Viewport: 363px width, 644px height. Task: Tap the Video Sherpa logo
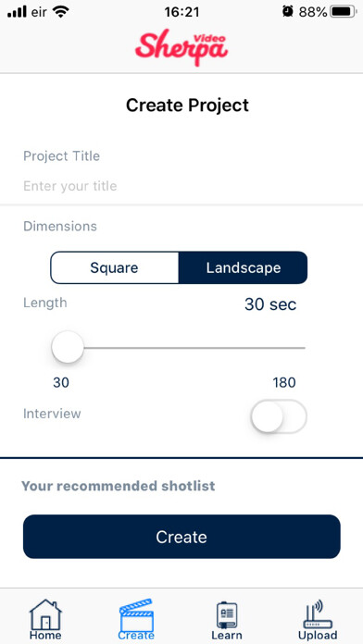pyautogui.click(x=181, y=46)
